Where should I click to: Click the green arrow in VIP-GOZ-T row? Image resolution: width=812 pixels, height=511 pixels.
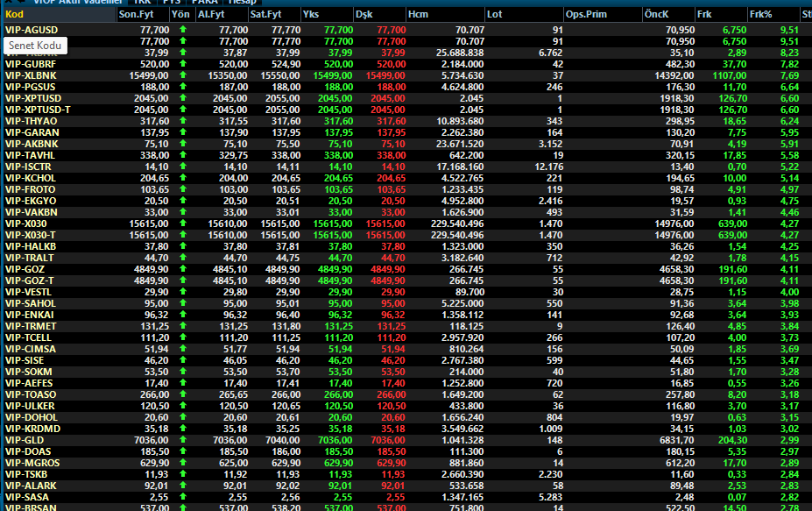tap(183, 280)
